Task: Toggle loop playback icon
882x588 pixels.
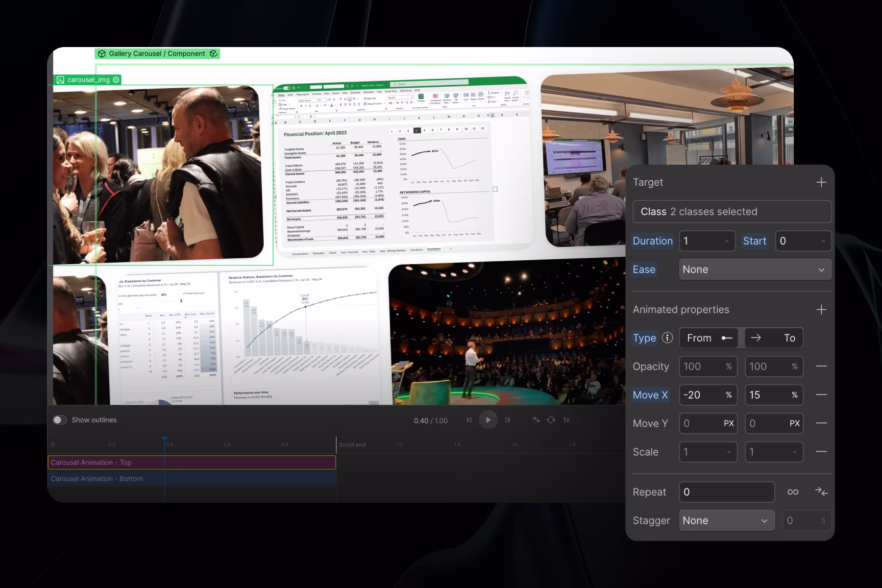Action: click(x=551, y=420)
